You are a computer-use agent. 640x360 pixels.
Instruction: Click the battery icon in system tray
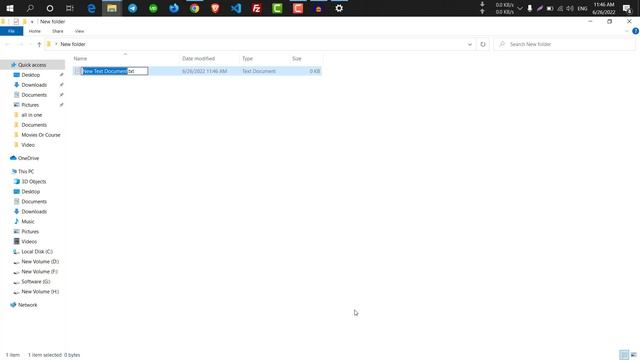(x=550, y=8)
